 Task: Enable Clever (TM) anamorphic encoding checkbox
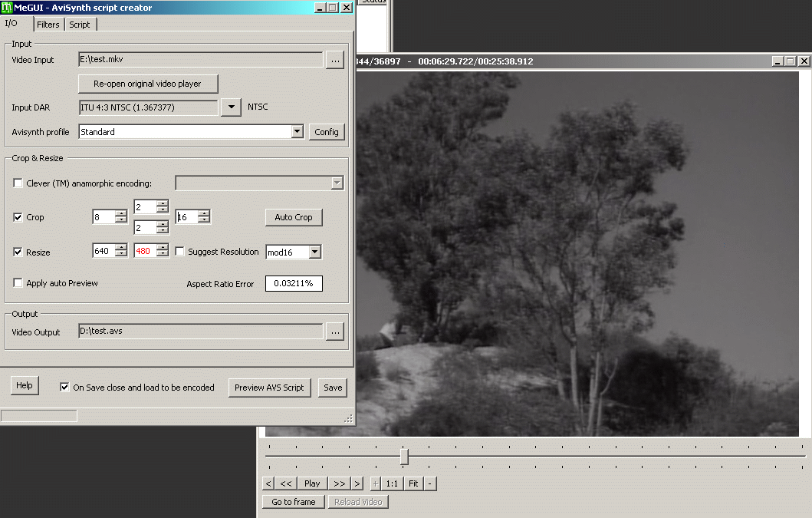pos(18,183)
